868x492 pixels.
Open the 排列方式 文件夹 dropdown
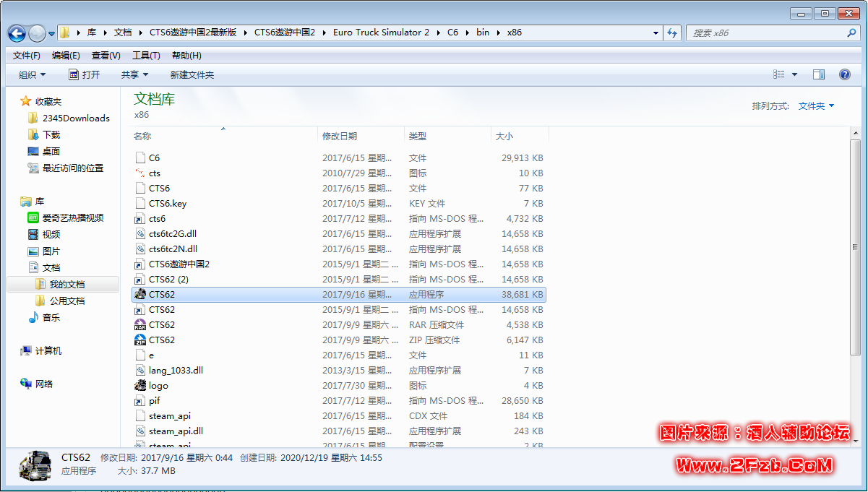[816, 106]
